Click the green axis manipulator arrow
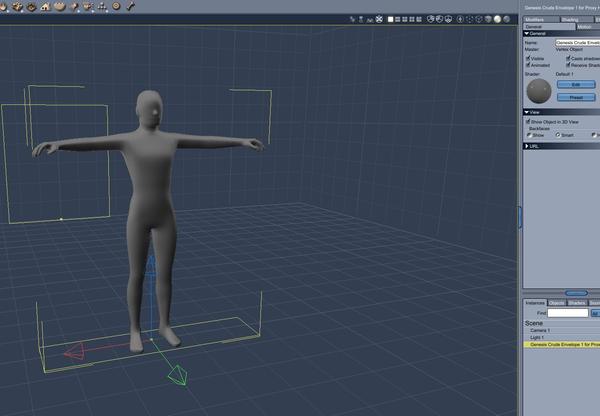 click(178, 375)
